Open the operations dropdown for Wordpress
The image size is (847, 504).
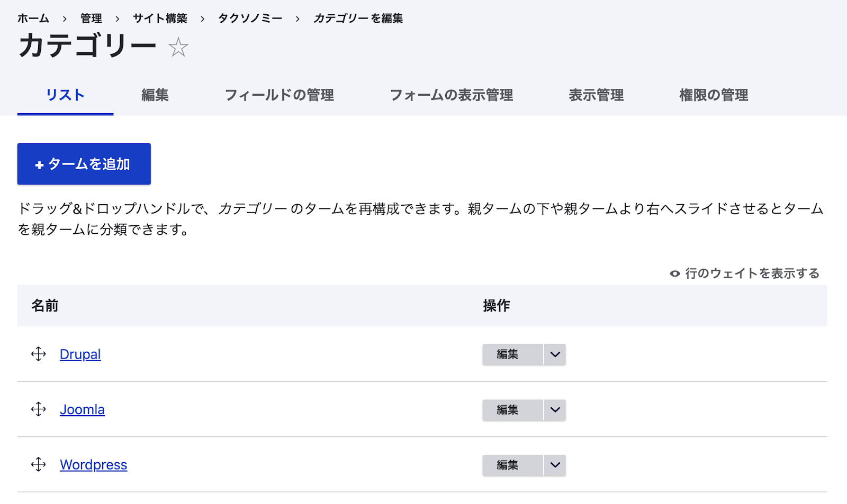click(554, 465)
